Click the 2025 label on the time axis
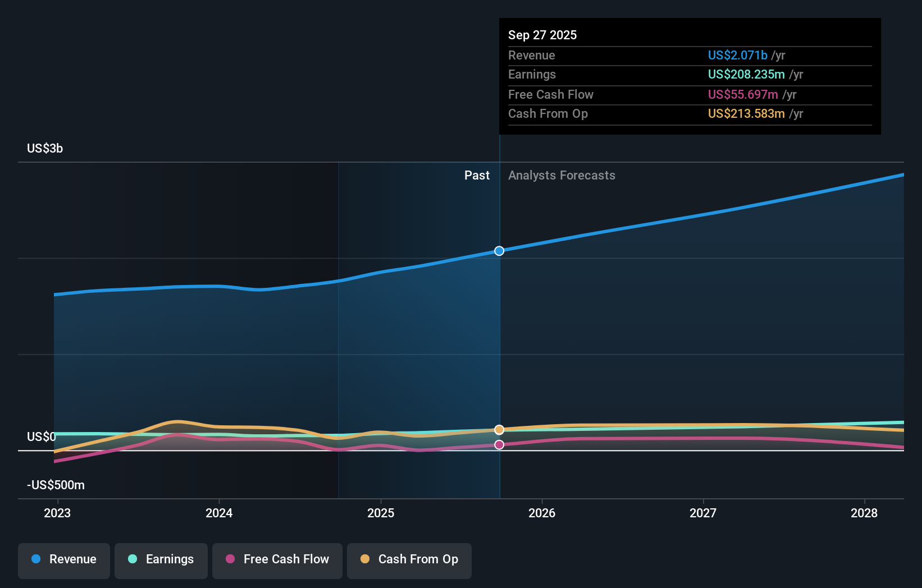Screen dimensions: 922x588 tap(381, 513)
